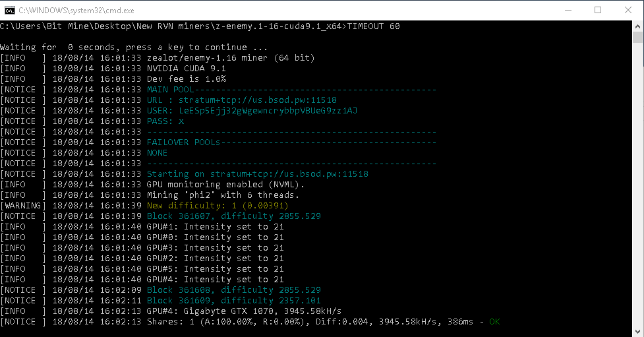Click 'zealot/enemy-1.16 miner (64 bit)' text

[231, 58]
